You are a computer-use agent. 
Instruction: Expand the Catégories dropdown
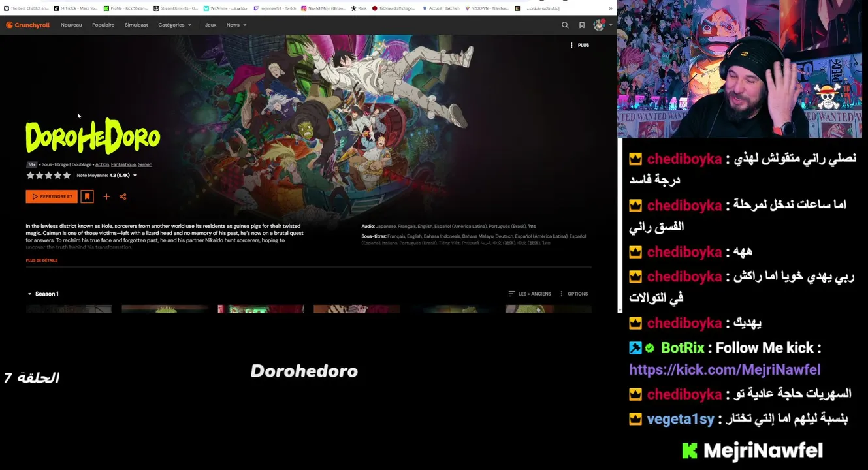coord(175,25)
